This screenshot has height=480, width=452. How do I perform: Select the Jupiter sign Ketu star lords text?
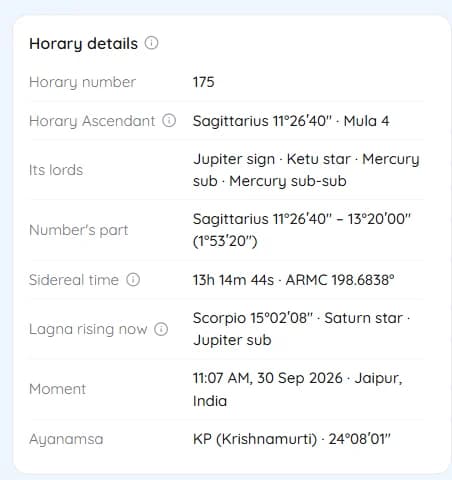(x=306, y=170)
